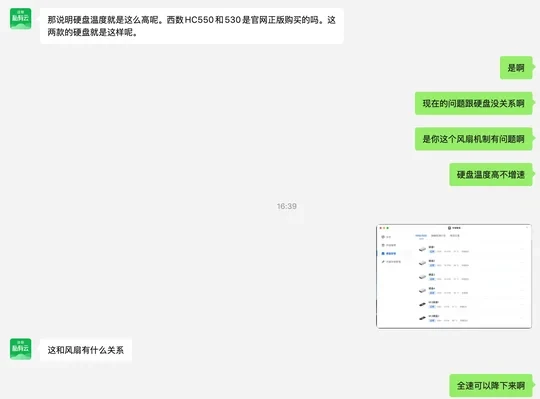Select the green message 是啊
The image size is (540, 399).
tap(516, 68)
